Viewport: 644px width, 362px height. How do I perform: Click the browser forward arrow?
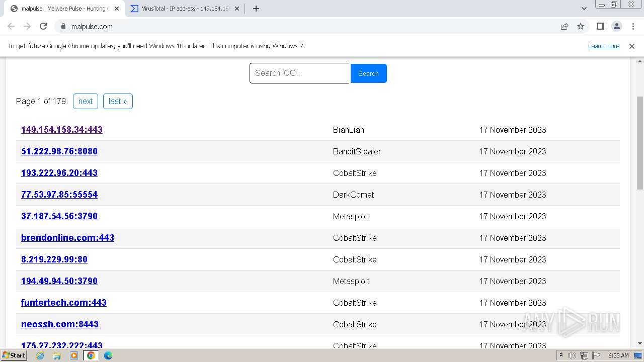tap(27, 27)
